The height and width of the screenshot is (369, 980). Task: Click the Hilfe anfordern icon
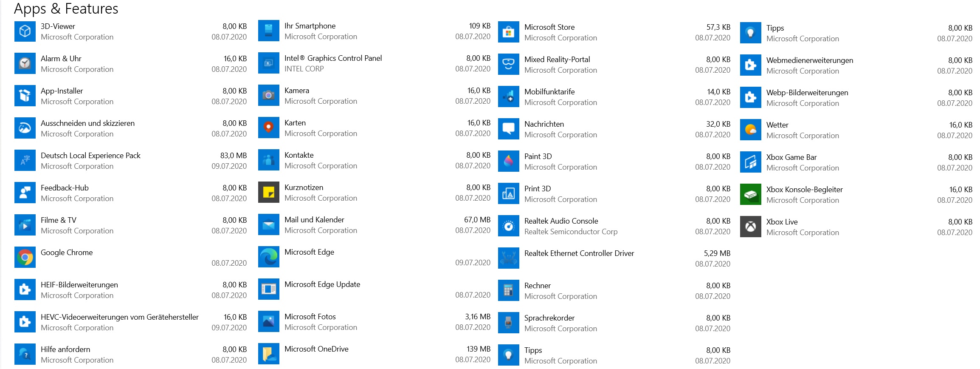click(25, 354)
